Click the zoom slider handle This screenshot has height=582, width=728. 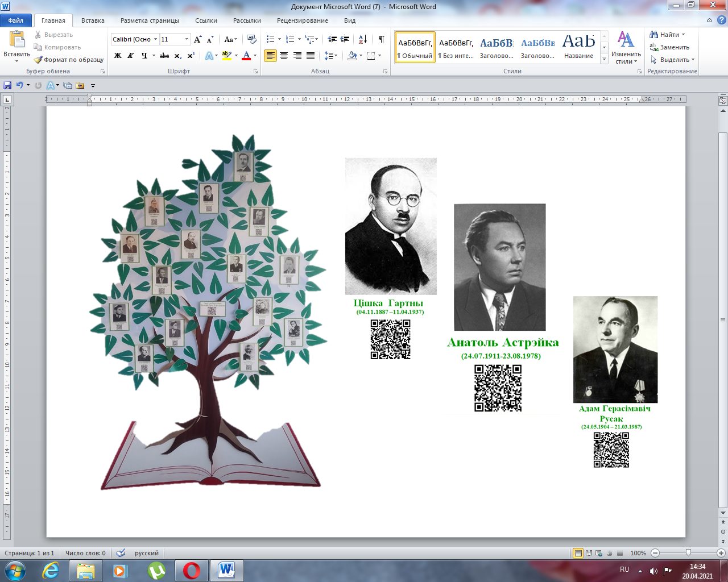click(688, 552)
